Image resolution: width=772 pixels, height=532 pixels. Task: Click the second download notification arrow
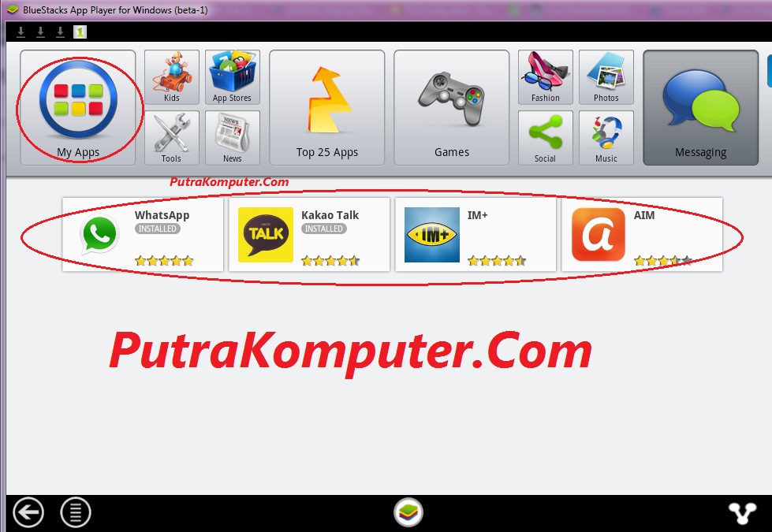point(40,32)
